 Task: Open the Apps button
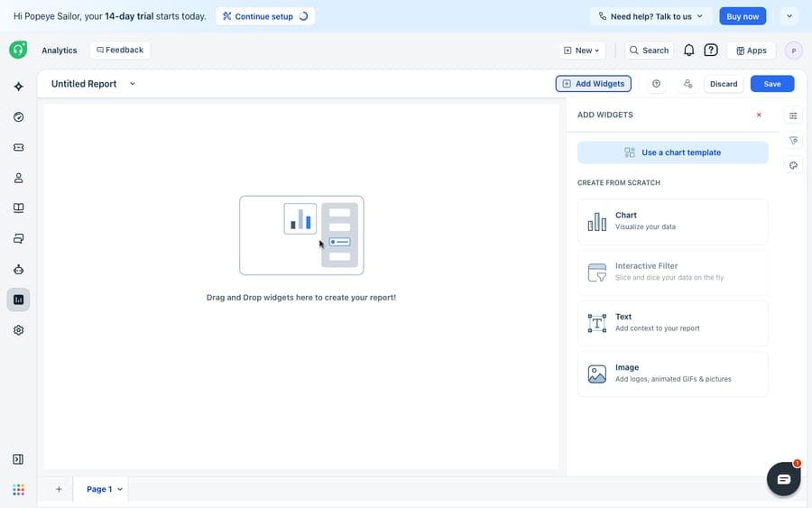(x=752, y=51)
